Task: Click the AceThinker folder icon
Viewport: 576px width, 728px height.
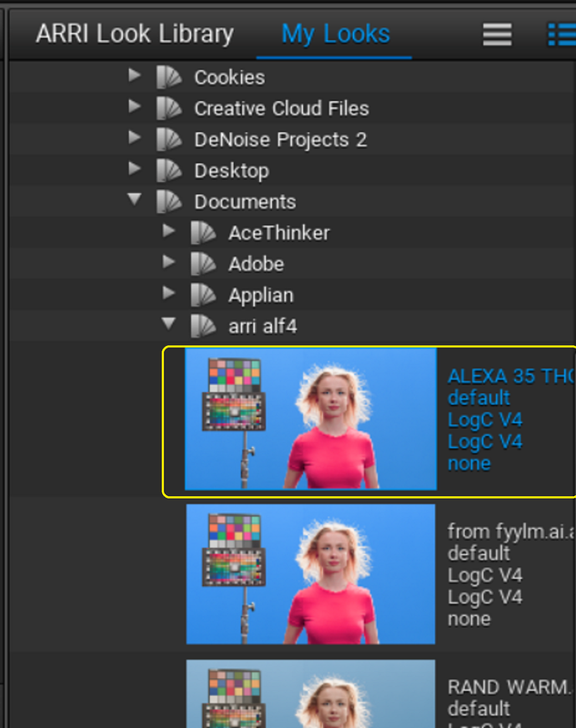Action: pos(203,233)
